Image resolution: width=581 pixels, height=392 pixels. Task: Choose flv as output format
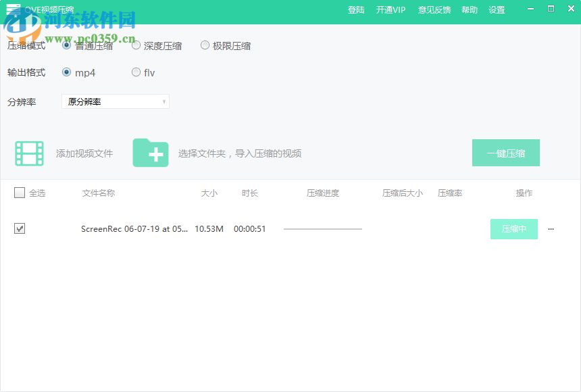136,72
